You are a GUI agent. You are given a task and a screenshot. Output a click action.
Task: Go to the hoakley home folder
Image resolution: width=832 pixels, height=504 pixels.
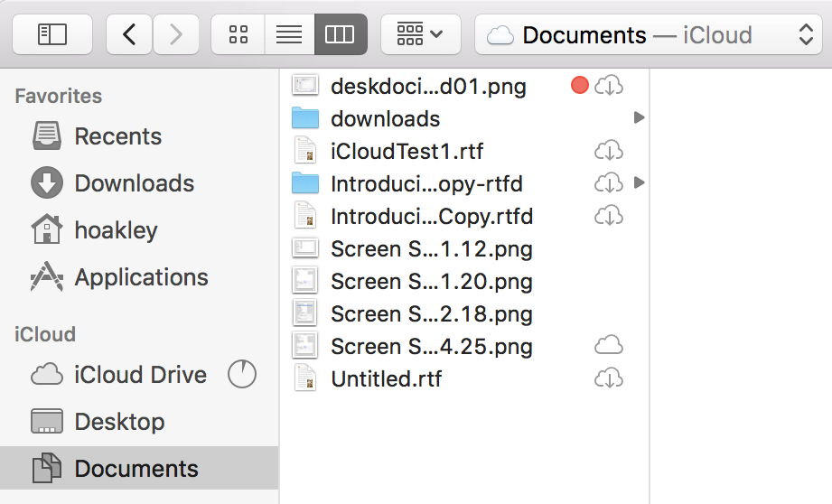116,230
